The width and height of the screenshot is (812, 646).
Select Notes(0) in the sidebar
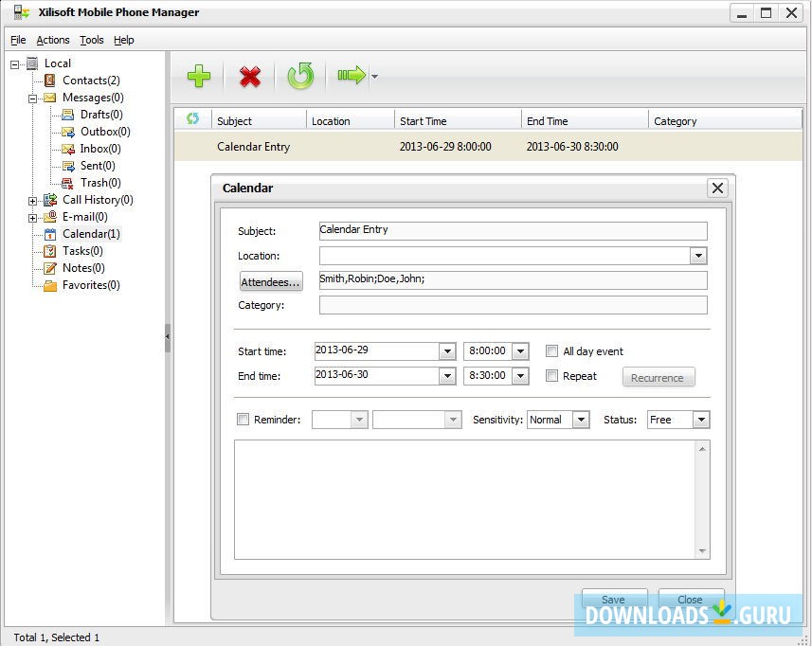(83, 268)
